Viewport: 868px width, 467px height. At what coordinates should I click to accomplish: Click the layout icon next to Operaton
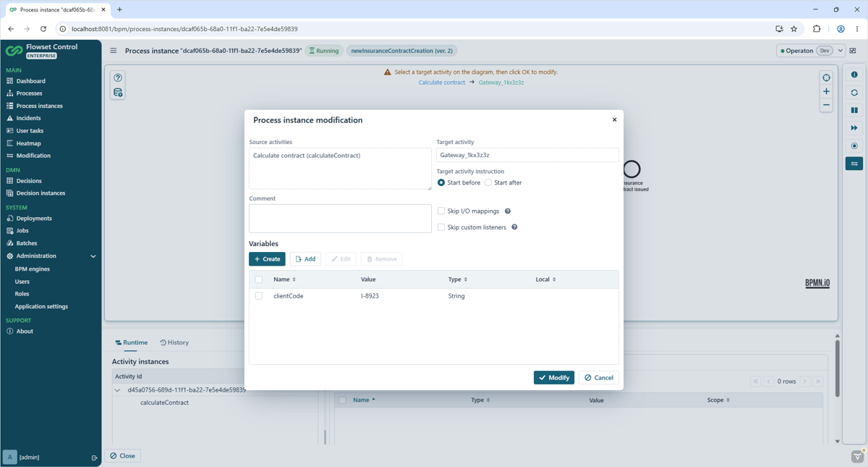coord(853,51)
